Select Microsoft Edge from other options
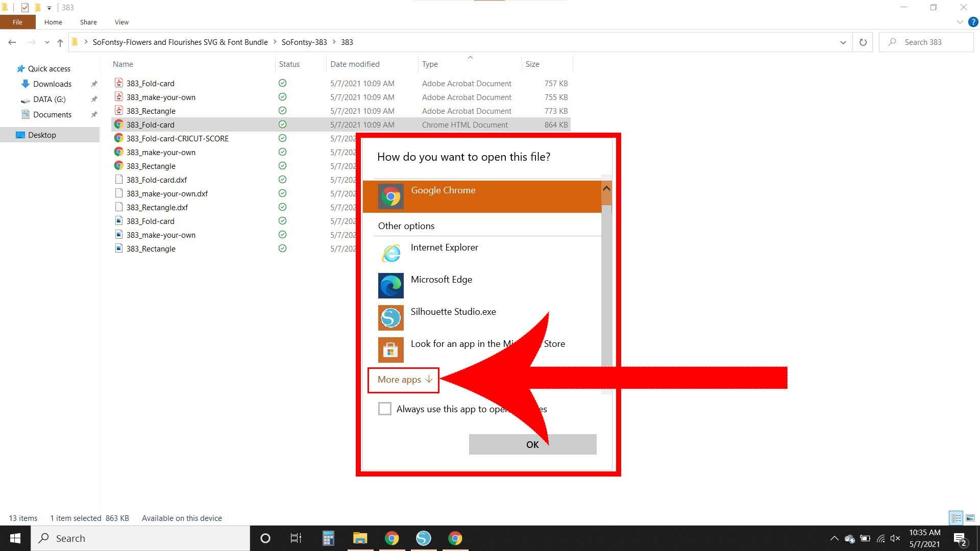Screen dimensions: 980x551 tap(441, 285)
